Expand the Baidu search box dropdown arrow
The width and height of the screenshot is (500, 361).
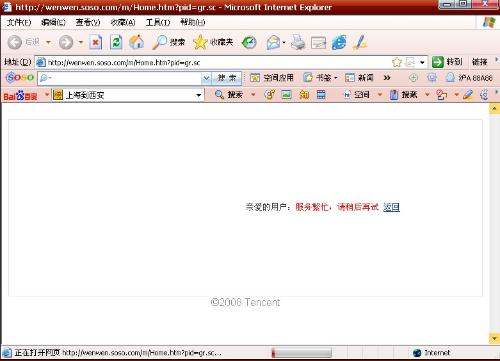pos(199,95)
